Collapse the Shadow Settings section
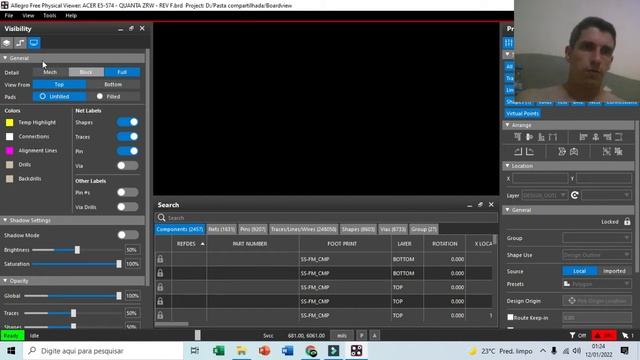This screenshot has width=640, height=360. coord(5,220)
